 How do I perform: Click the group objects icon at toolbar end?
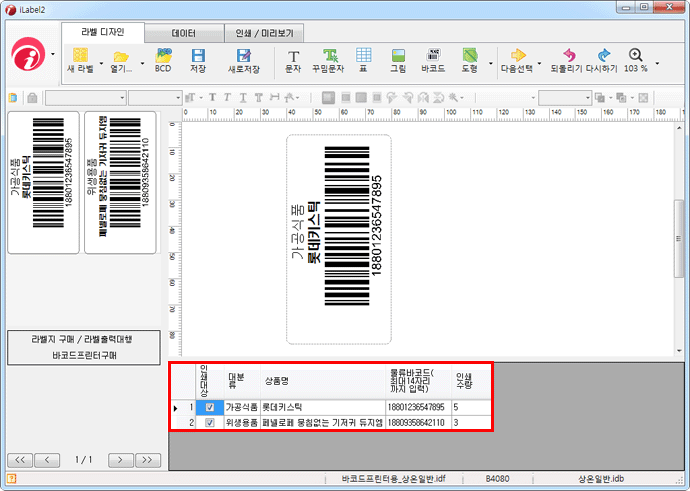coord(643,98)
